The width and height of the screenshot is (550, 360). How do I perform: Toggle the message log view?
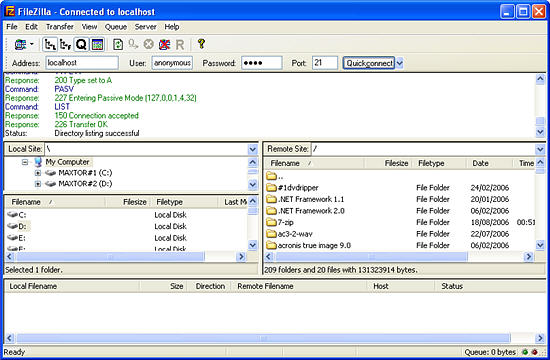97,45
